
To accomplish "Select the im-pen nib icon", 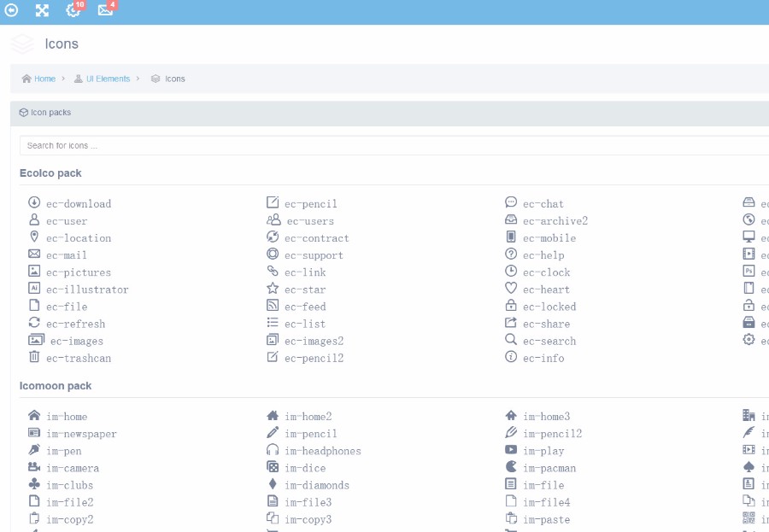I will click(x=34, y=450).
